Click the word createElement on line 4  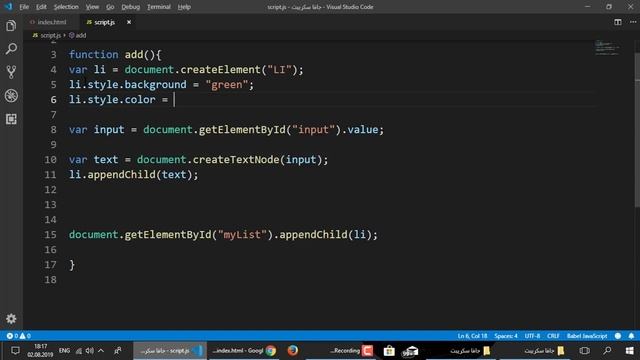[220, 69]
